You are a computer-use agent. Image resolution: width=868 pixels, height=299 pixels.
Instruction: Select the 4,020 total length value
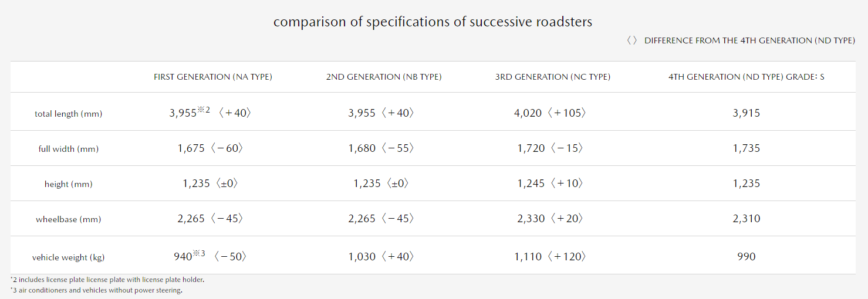[x=528, y=113]
